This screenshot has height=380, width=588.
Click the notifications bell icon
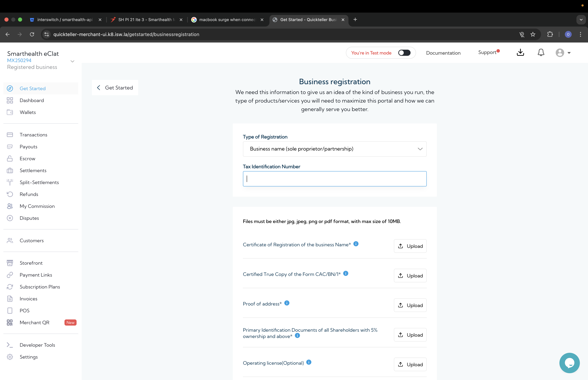(541, 53)
